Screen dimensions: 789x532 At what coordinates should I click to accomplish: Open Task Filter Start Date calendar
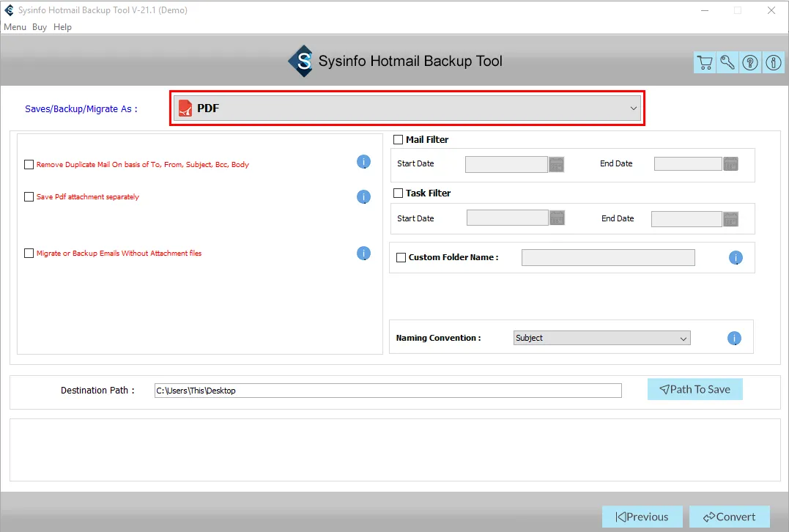[x=557, y=218]
